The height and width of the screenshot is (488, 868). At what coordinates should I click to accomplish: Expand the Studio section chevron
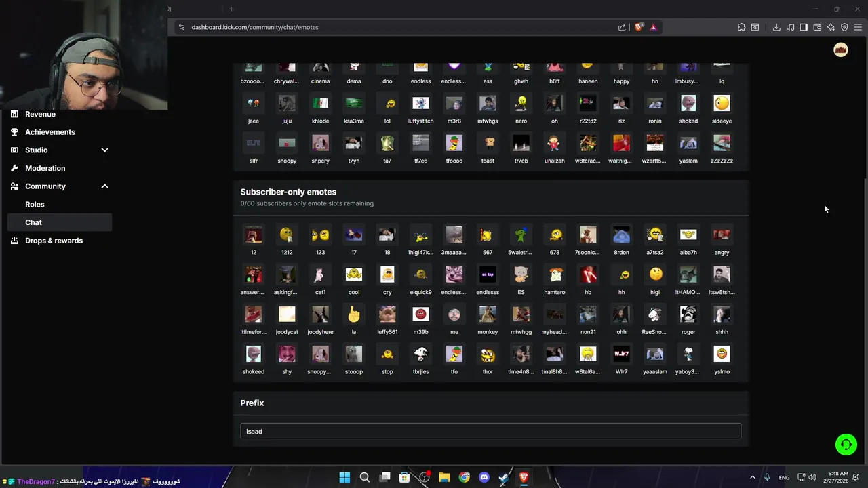(104, 150)
